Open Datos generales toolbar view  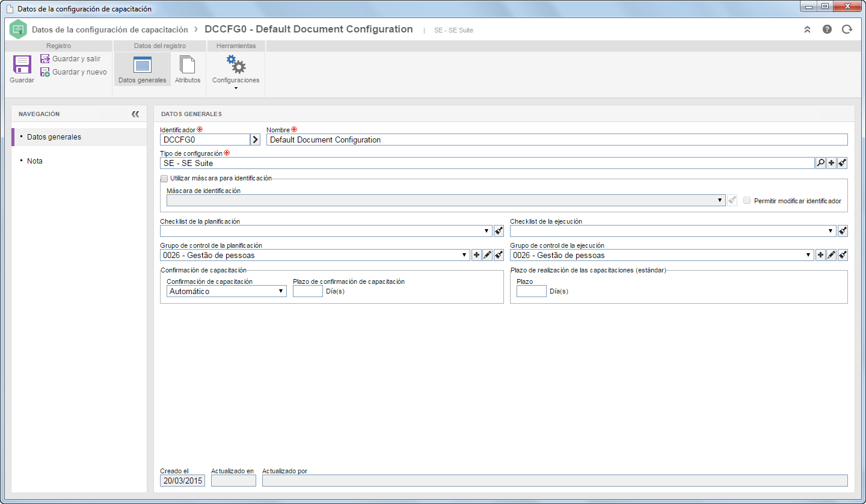[x=143, y=69]
